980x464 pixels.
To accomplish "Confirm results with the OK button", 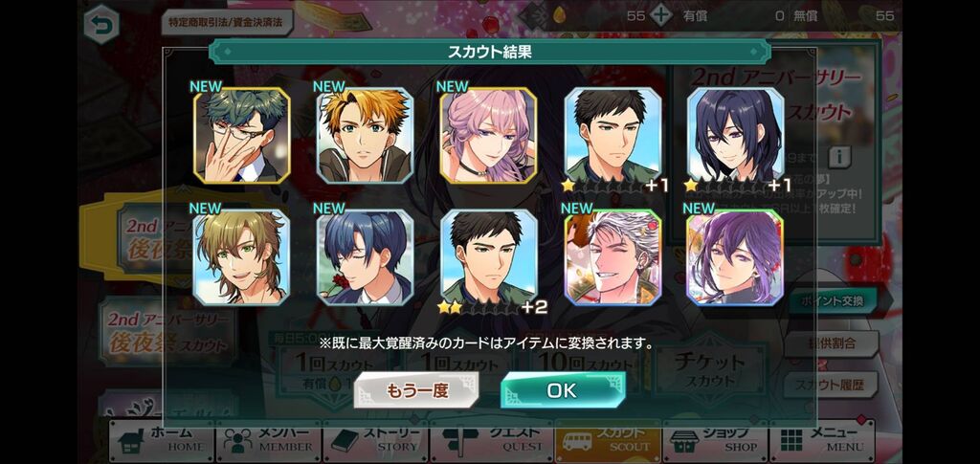I will pyautogui.click(x=563, y=390).
